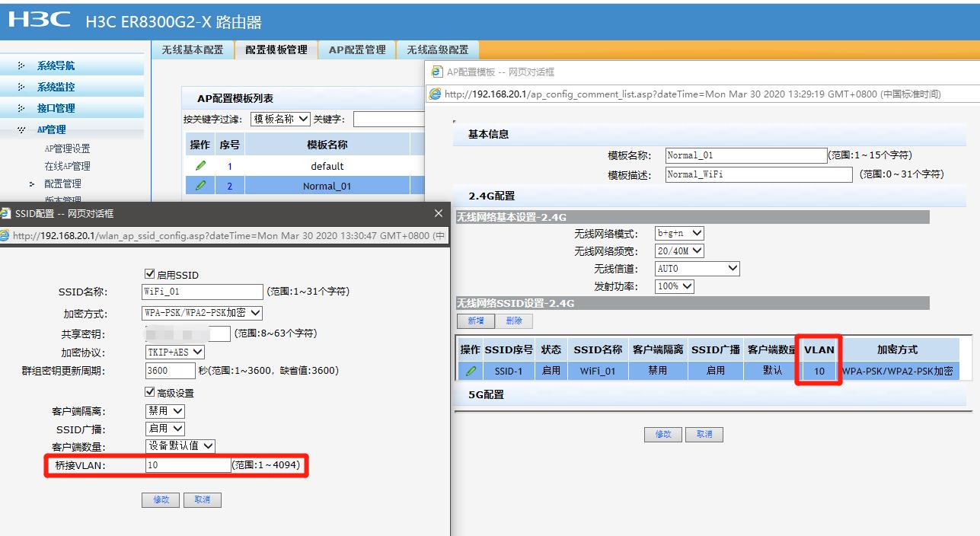The height and width of the screenshot is (536, 980).
Task: Open the 客户端数量 dropdown
Action: [180, 446]
